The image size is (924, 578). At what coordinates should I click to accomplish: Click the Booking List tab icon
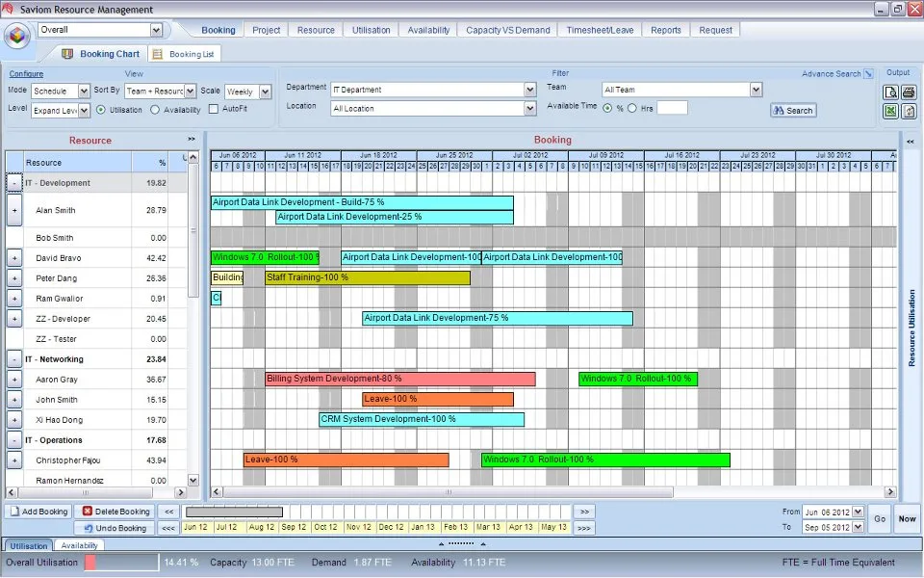(157, 54)
